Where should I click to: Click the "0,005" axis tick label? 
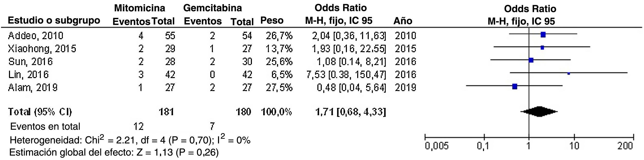coord(437,146)
